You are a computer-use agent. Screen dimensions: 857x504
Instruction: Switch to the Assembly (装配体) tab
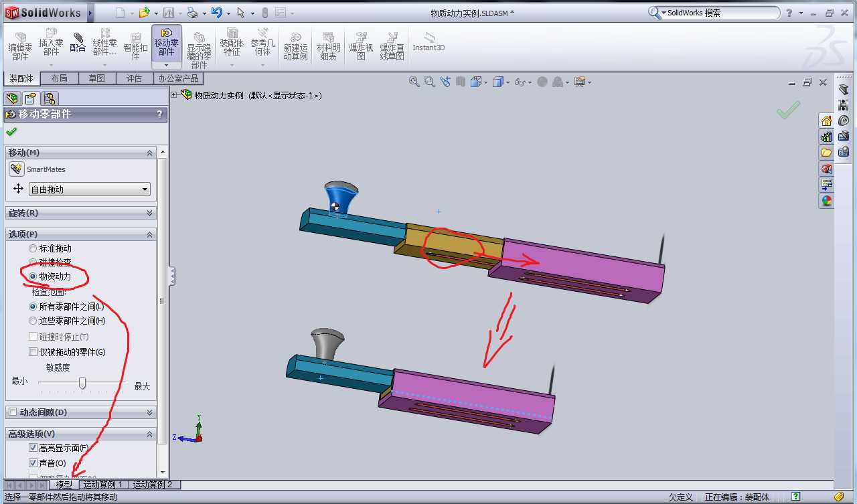[21, 78]
